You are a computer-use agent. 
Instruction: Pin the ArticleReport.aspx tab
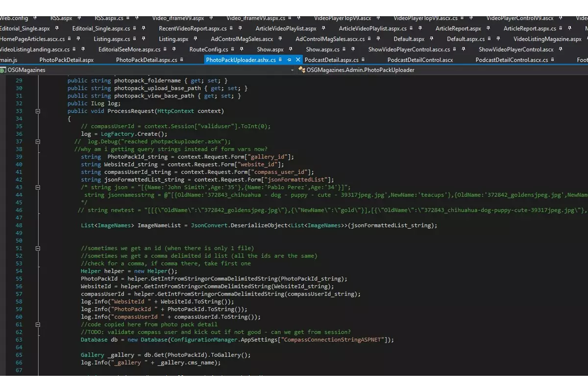[489, 29]
